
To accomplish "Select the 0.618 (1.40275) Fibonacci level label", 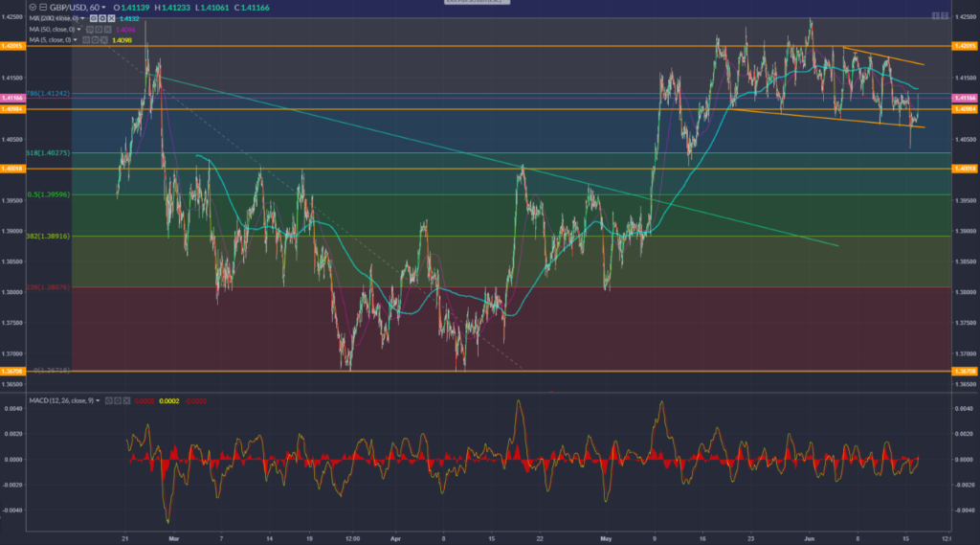I will (x=48, y=152).
